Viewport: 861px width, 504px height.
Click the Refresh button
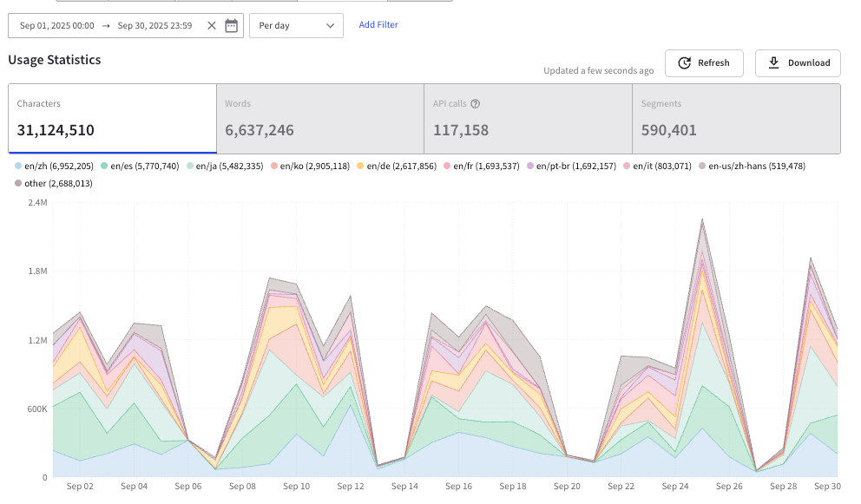704,63
